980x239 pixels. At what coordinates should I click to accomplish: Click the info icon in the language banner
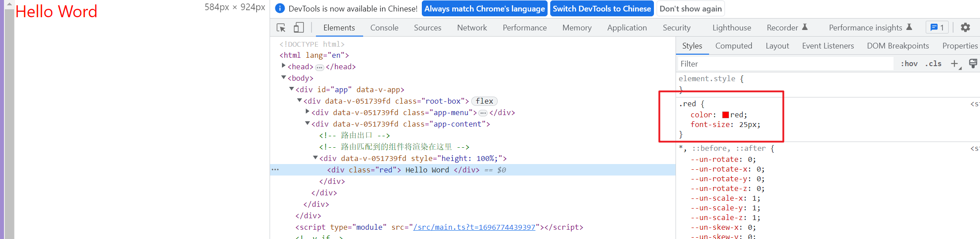pos(280,8)
